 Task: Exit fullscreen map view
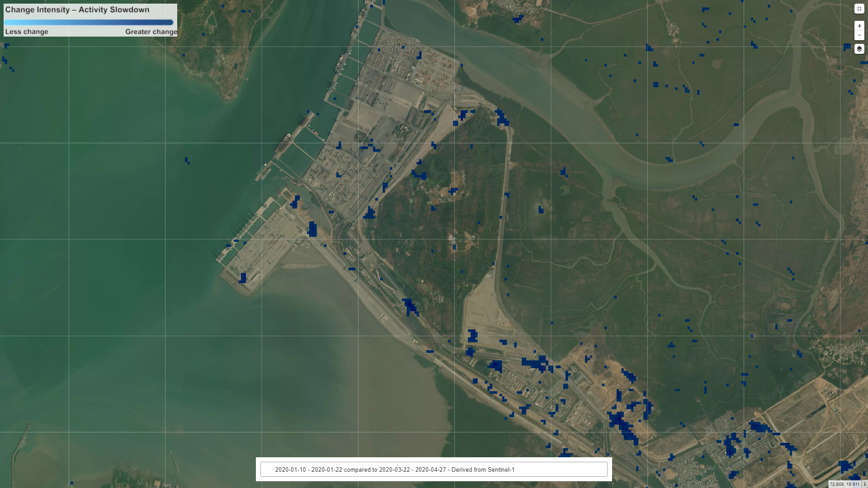[x=859, y=9]
